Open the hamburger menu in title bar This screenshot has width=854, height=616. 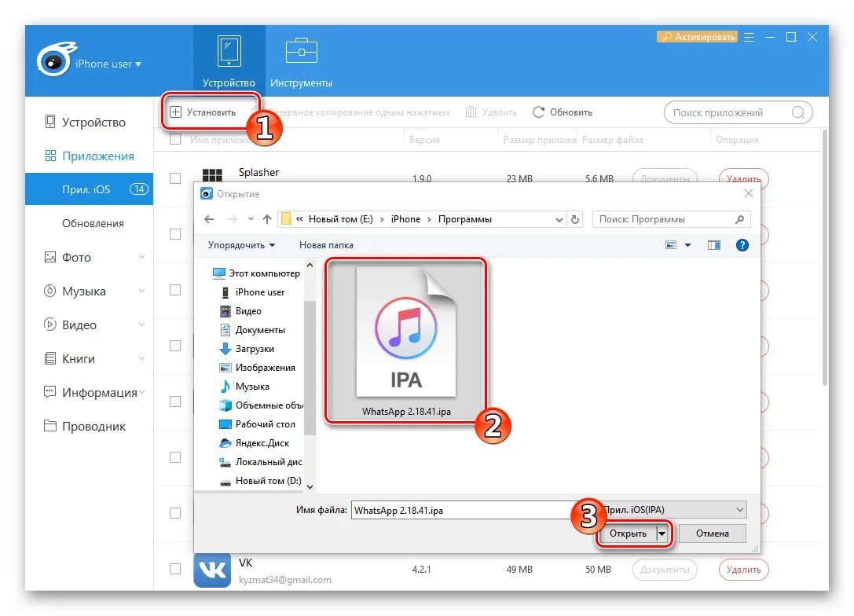click(x=749, y=37)
